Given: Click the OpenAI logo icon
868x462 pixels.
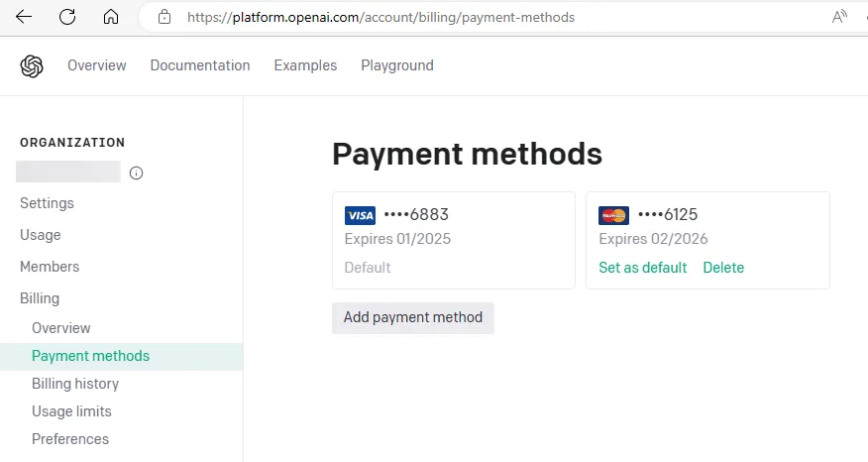Looking at the screenshot, I should 32,65.
